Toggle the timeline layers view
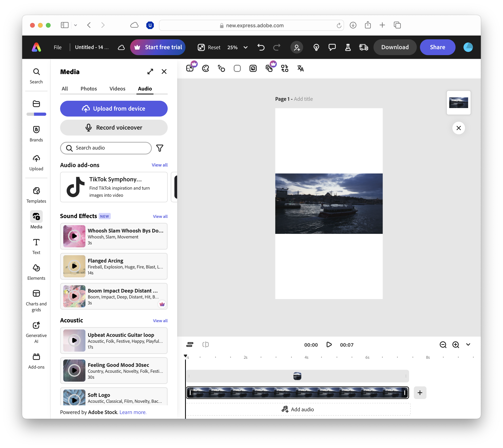 [190, 345]
